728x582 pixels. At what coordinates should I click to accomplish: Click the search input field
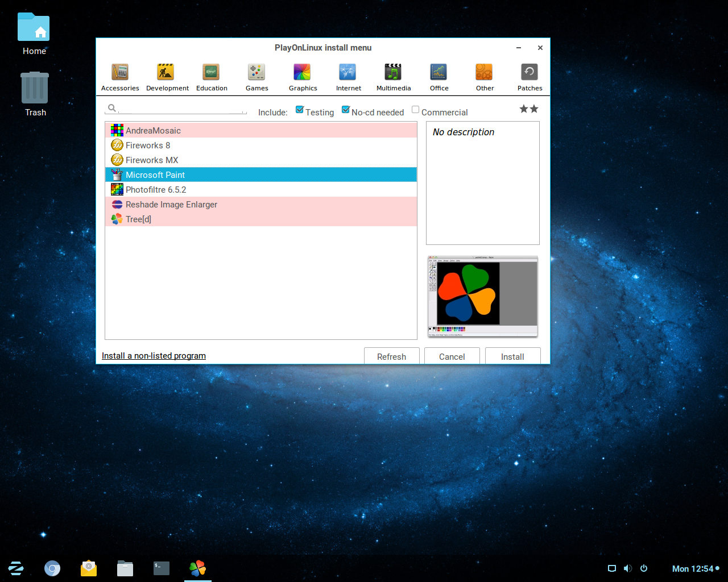[175, 107]
